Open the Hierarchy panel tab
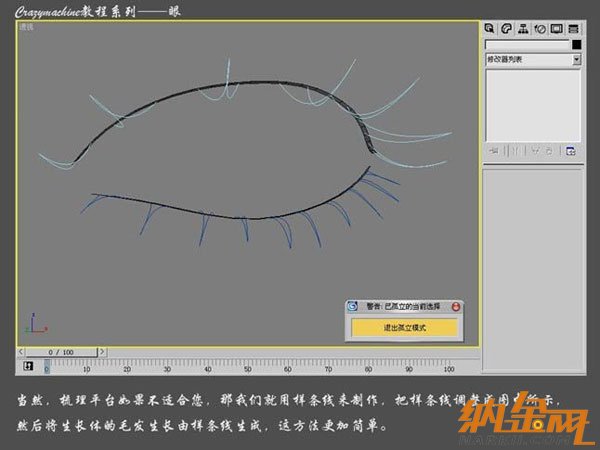Image resolution: width=600 pixels, height=450 pixels. click(523, 29)
